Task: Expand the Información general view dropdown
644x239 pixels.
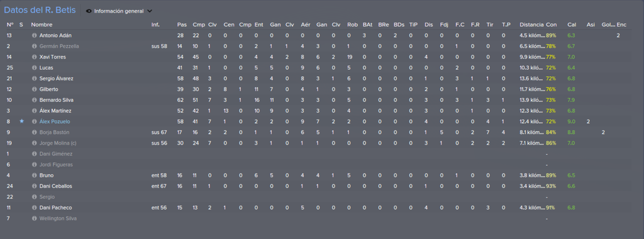Action: click(150, 11)
